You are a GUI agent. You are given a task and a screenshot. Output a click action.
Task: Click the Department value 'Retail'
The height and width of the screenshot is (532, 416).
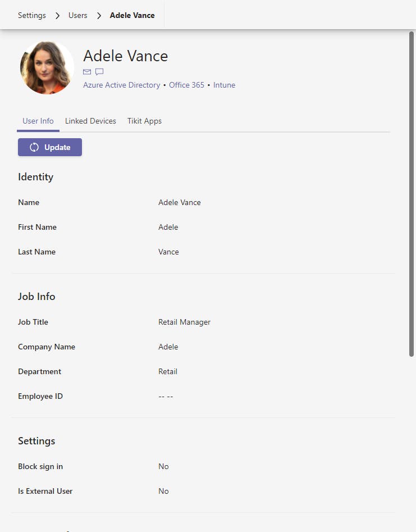click(x=168, y=371)
